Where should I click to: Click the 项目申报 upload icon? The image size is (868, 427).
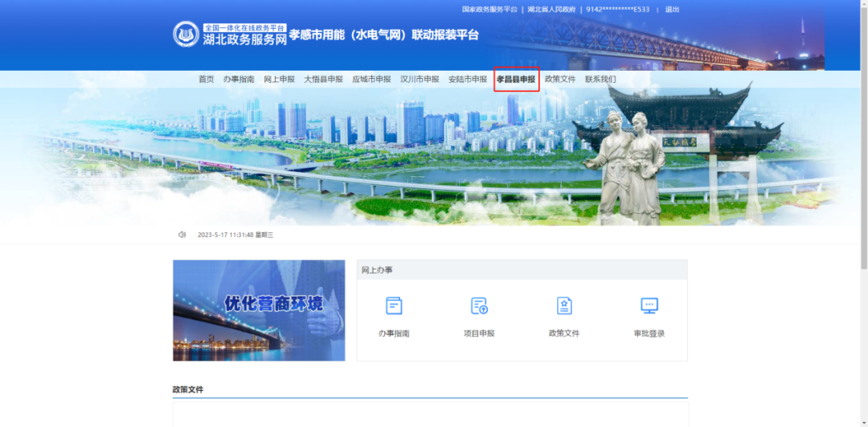click(x=479, y=306)
